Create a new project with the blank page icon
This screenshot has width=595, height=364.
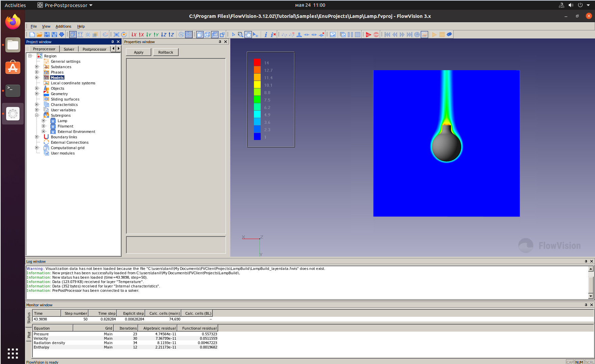pos(32,34)
